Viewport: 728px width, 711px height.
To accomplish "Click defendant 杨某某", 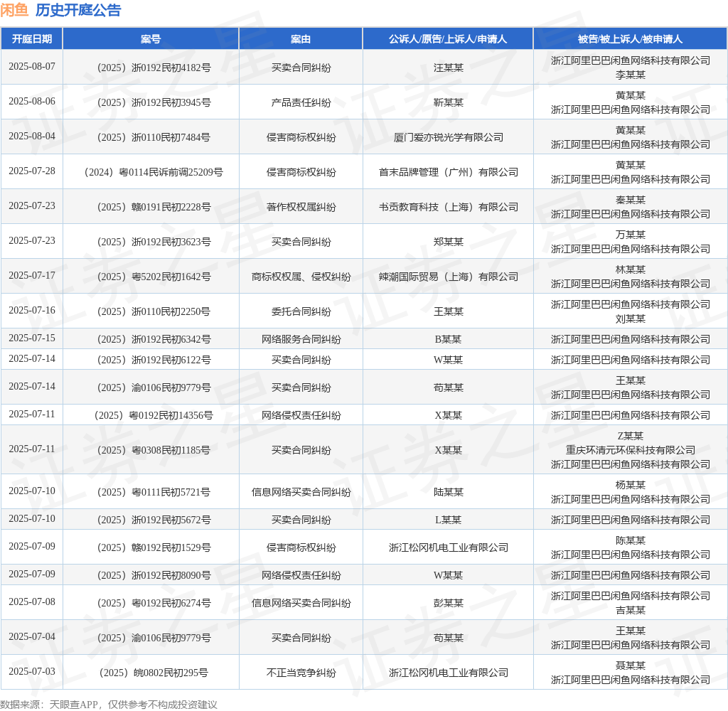I will (x=630, y=485).
